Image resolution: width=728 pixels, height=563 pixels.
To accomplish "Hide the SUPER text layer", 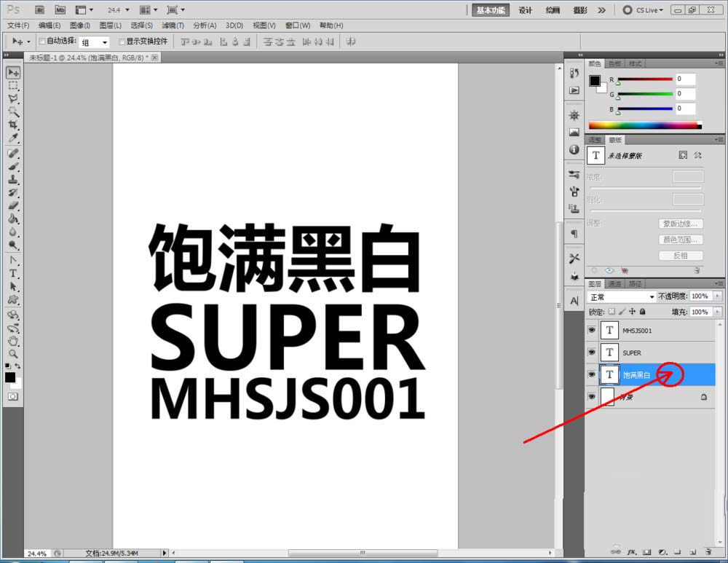I will (x=592, y=353).
